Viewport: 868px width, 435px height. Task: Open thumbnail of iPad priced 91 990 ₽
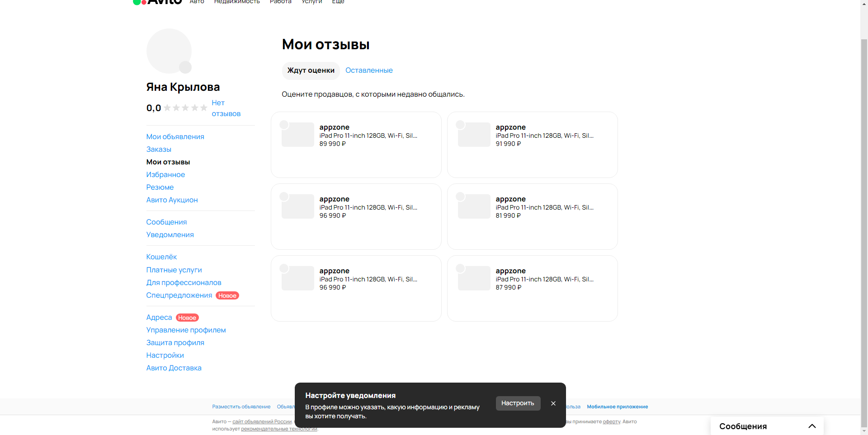pos(474,135)
